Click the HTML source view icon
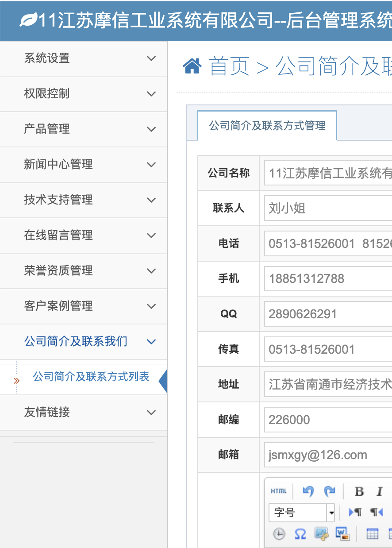This screenshot has width=392, height=548. pos(279,491)
